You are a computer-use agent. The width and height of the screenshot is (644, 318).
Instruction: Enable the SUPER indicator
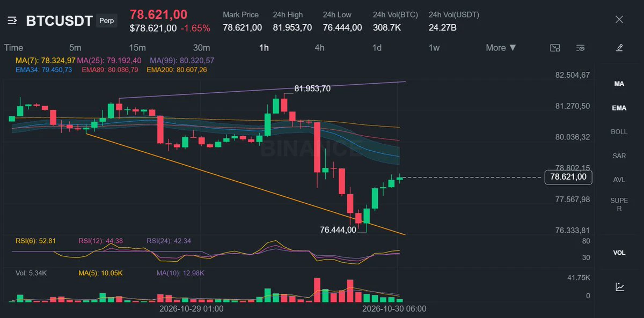click(619, 204)
